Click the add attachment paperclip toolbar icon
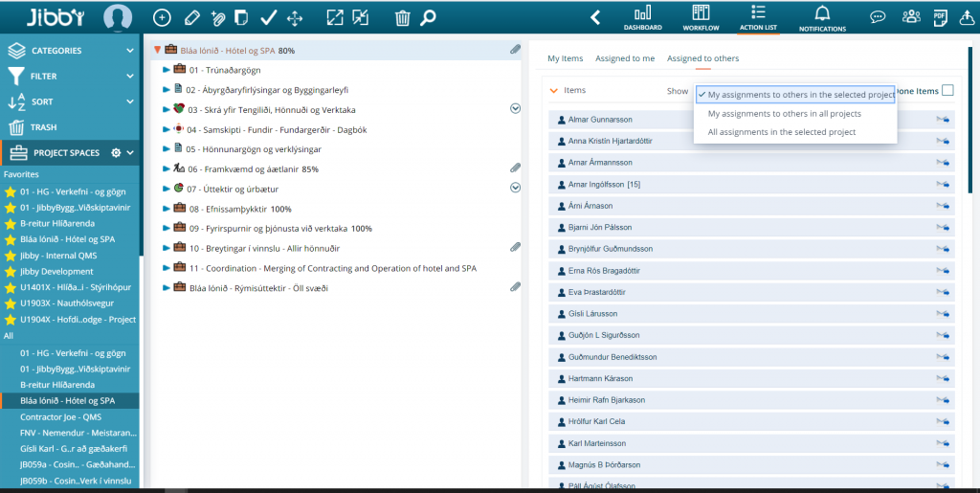The image size is (980, 493). pyautogui.click(x=217, y=18)
